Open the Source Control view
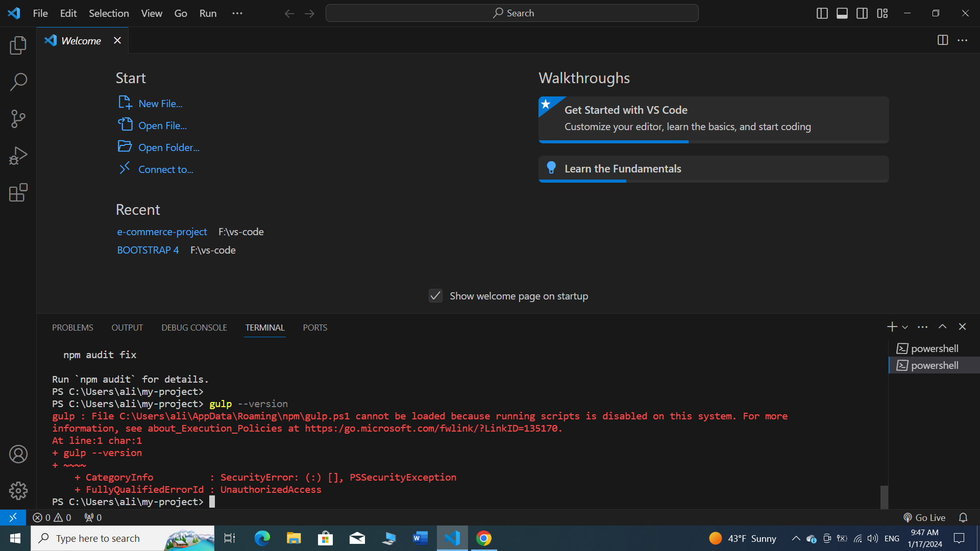The width and height of the screenshot is (980, 551). click(18, 119)
